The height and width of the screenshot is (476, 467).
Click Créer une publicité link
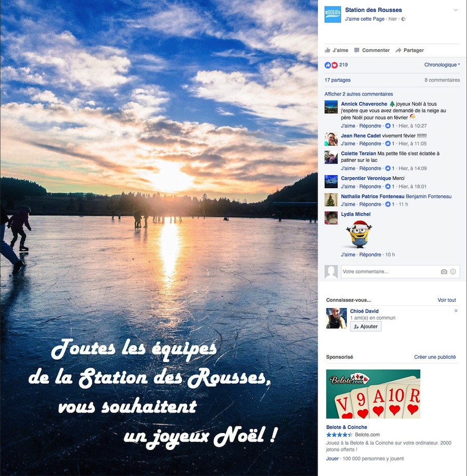click(x=435, y=357)
